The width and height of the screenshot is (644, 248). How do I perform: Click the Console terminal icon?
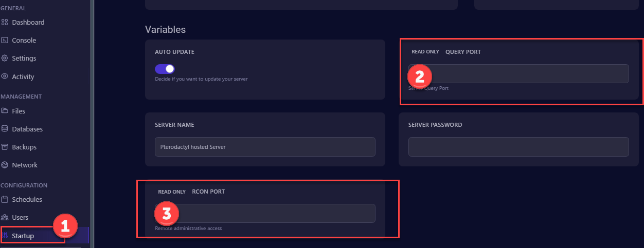[5, 40]
